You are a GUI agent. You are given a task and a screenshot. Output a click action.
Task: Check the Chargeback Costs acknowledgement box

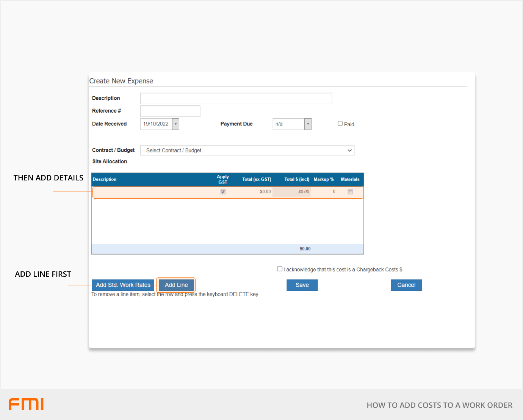[x=280, y=269]
